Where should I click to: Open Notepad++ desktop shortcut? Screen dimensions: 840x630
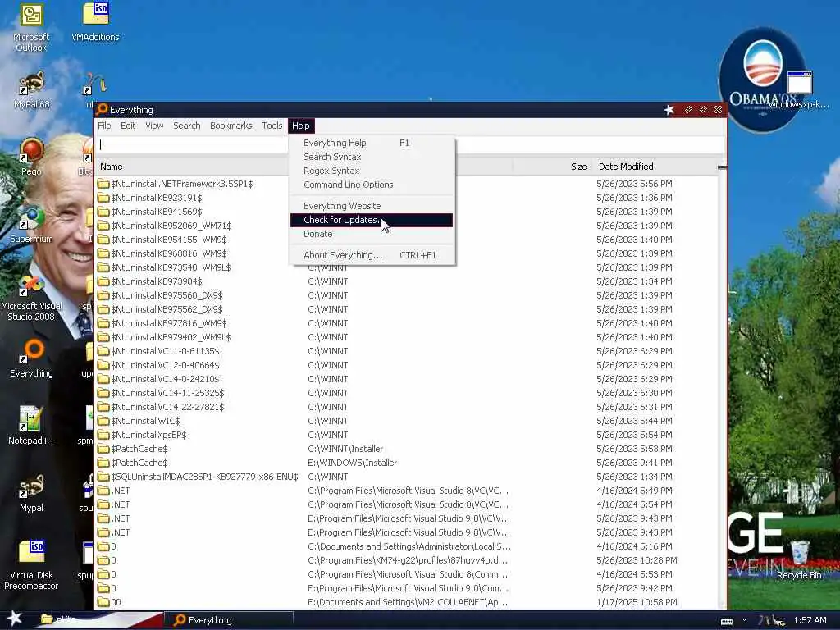point(31,427)
